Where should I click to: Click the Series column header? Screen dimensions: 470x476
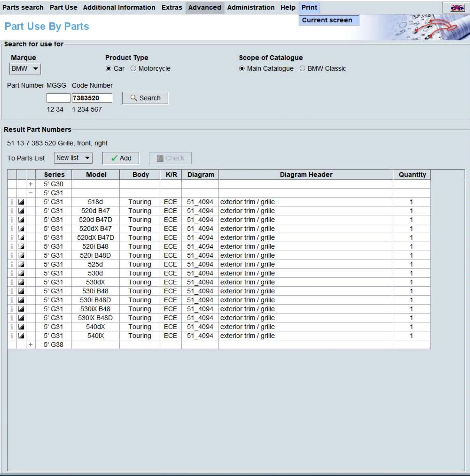coord(54,175)
